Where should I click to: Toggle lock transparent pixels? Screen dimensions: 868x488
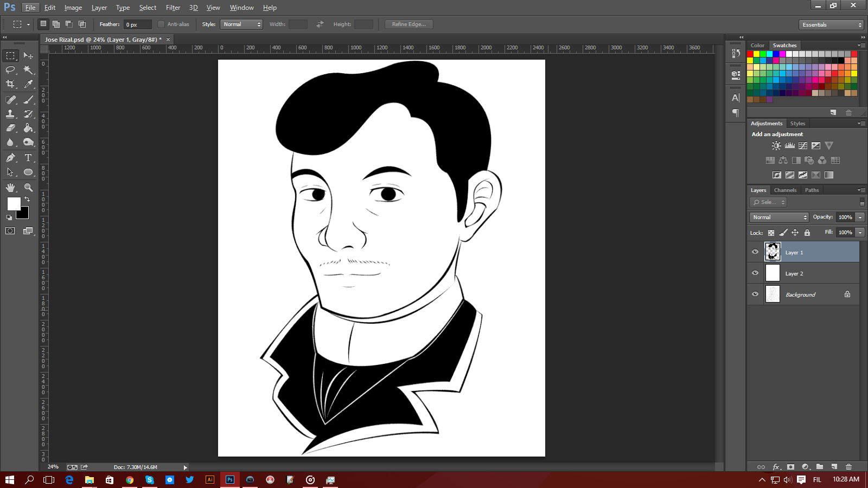point(771,233)
